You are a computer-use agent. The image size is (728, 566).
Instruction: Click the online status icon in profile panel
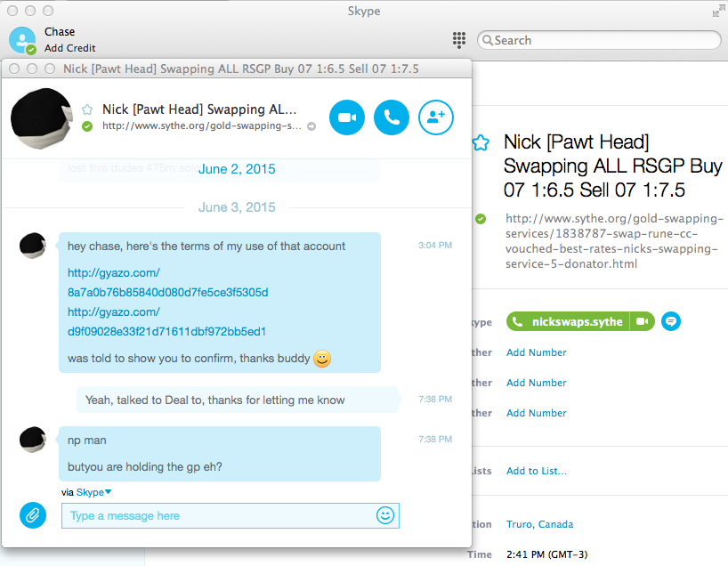pyautogui.click(x=481, y=219)
